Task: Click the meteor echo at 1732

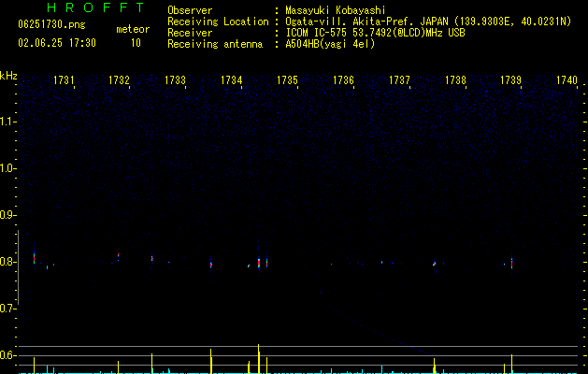Action: [118, 255]
